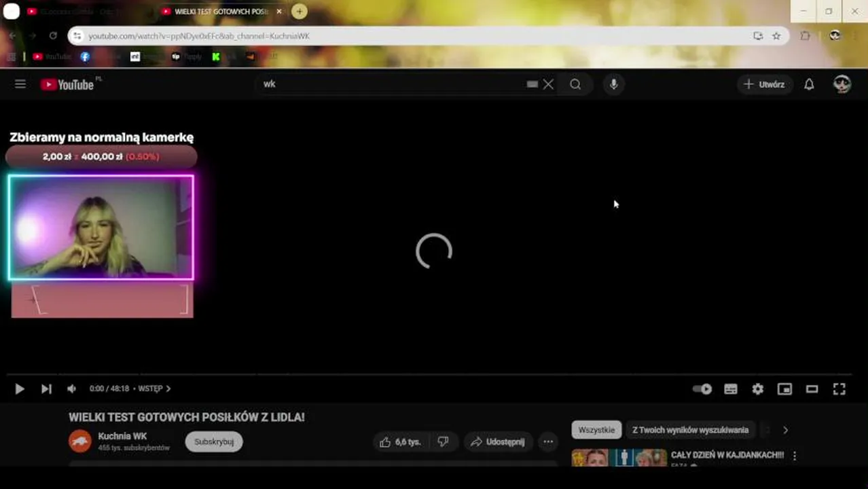The width and height of the screenshot is (868, 489).
Task: Start voice search with microphone icon
Action: 613,84
